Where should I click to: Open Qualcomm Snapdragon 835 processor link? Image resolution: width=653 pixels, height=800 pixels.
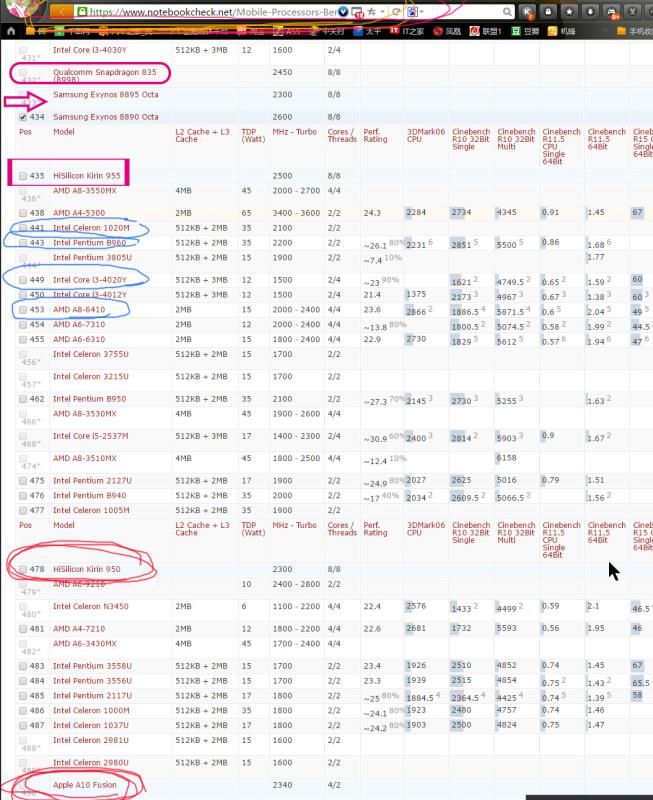point(105,76)
